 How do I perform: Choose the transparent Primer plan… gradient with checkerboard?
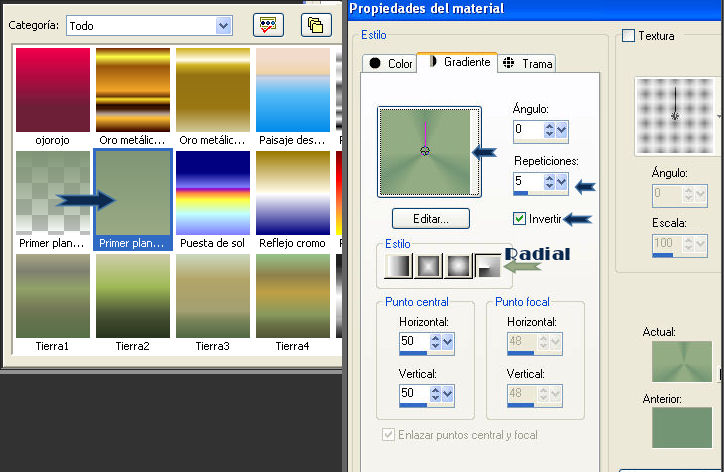pyautogui.click(x=53, y=193)
